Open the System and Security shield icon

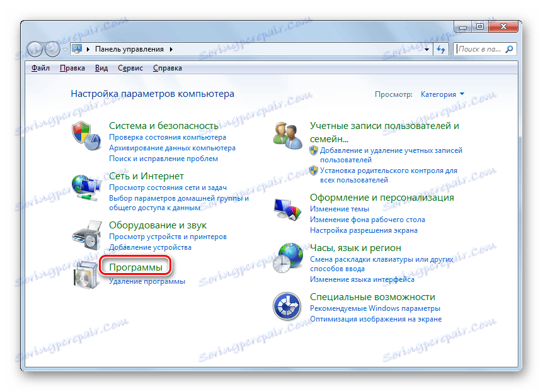coord(86,136)
